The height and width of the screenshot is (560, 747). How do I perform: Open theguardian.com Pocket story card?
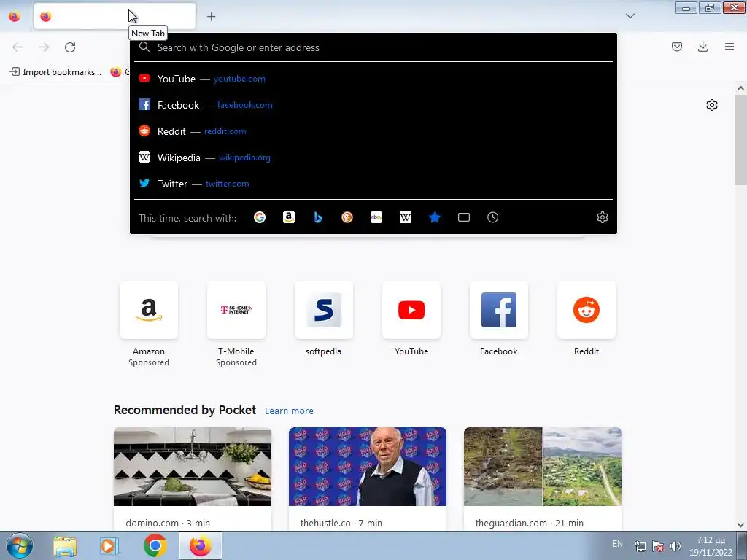pyautogui.click(x=543, y=478)
